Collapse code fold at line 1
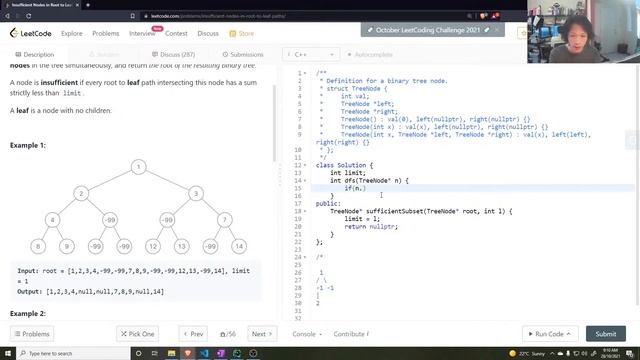This screenshot has height=360, width=640. click(305, 73)
